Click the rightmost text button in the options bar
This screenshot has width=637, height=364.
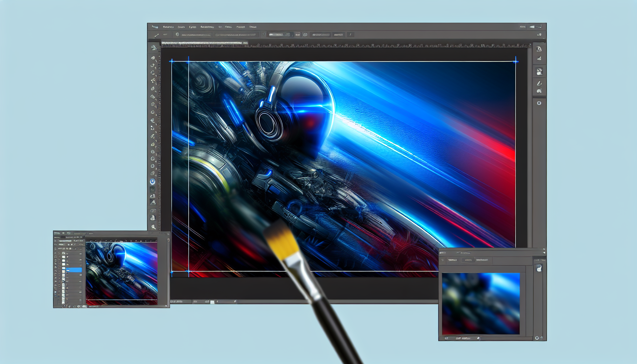tap(338, 35)
